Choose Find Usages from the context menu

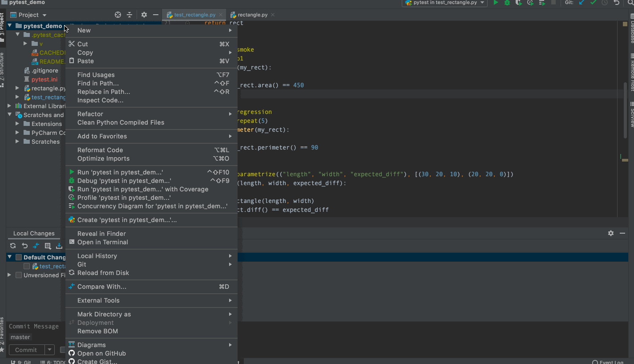coord(151,75)
